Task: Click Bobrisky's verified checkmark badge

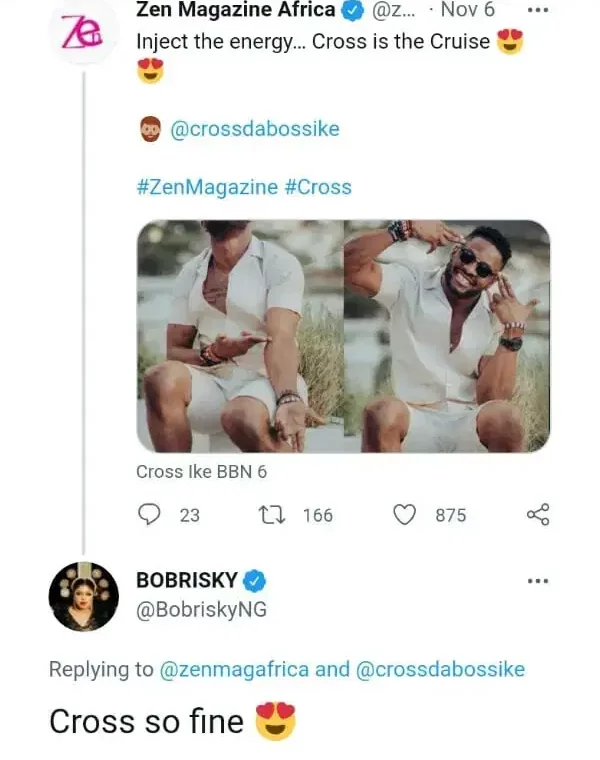Action: pyautogui.click(x=255, y=580)
